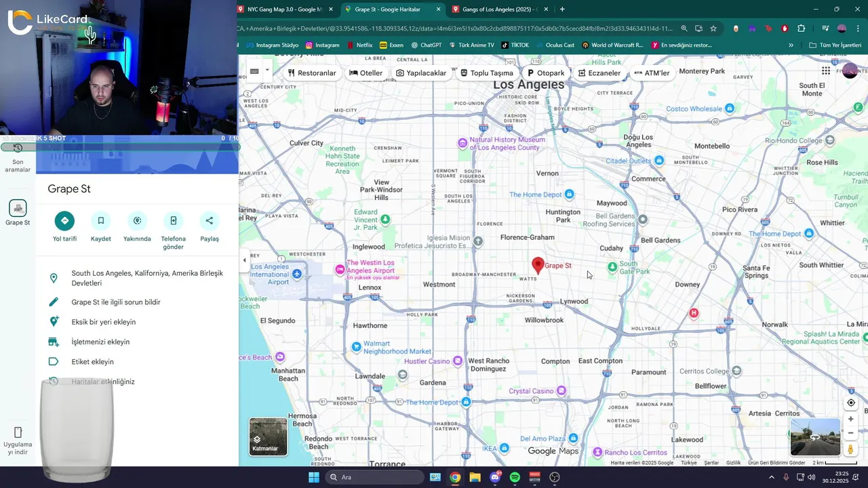Click the Citadel Outlets map pin
The image size is (868, 488).
(x=659, y=161)
